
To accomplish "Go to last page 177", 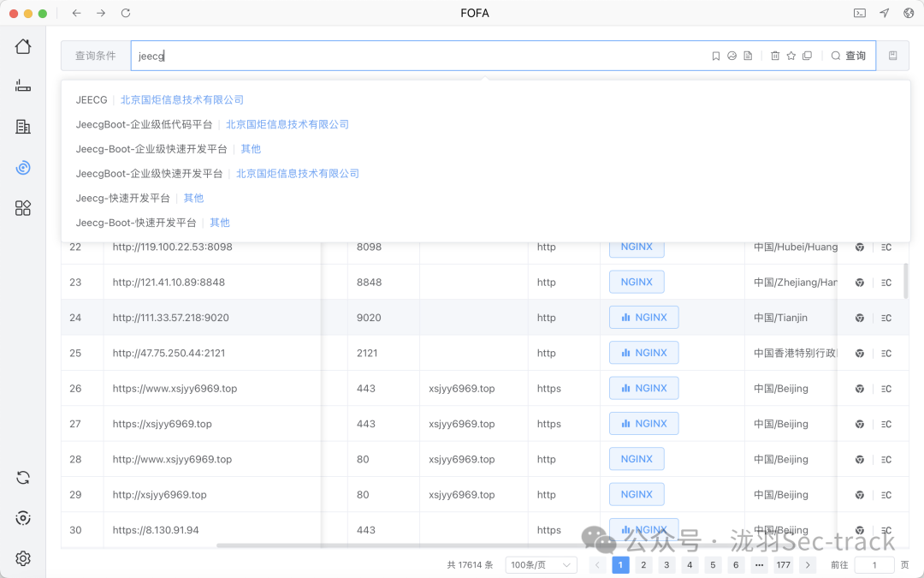I will [x=783, y=565].
